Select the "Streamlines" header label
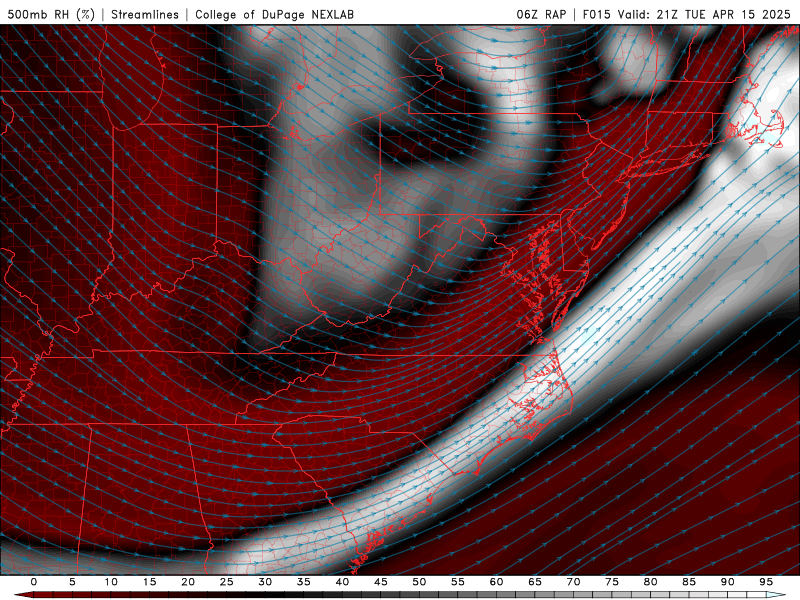The width and height of the screenshot is (800, 600). pos(145,14)
